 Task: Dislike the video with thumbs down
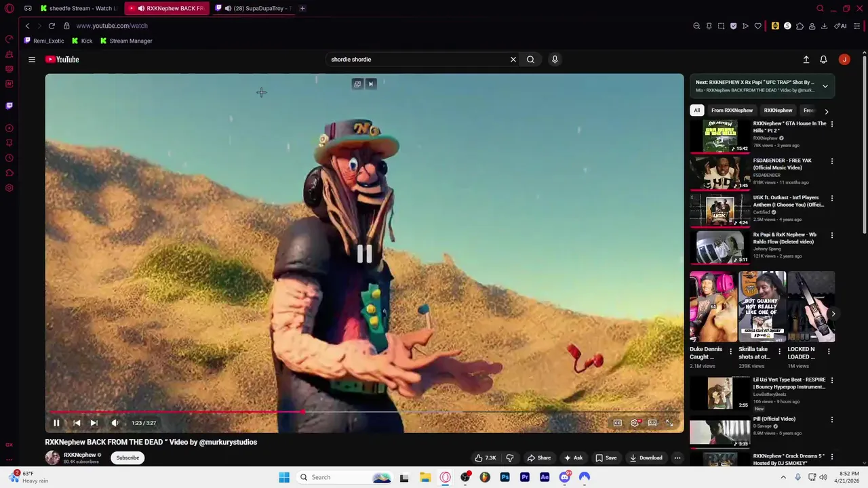click(x=510, y=457)
